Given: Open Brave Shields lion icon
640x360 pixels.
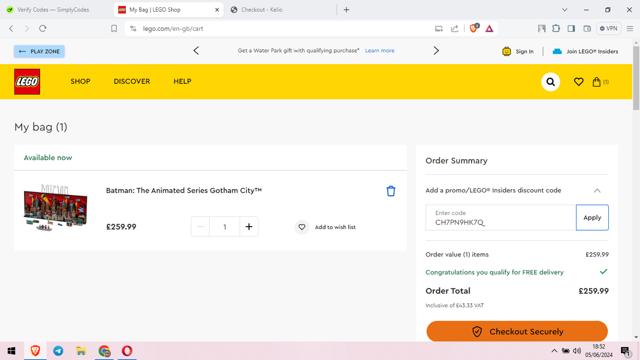Looking at the screenshot, I should pos(474,28).
